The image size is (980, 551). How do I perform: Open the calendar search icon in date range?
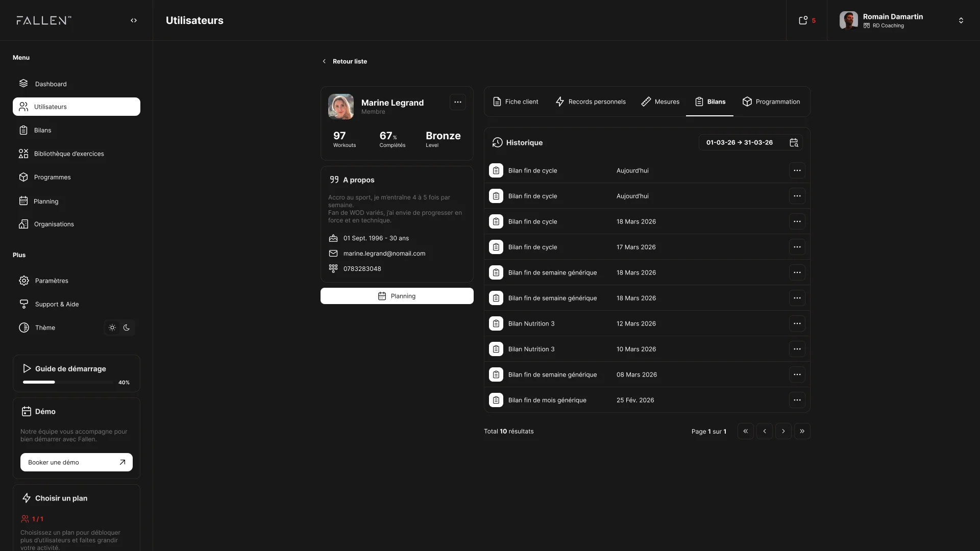point(794,142)
